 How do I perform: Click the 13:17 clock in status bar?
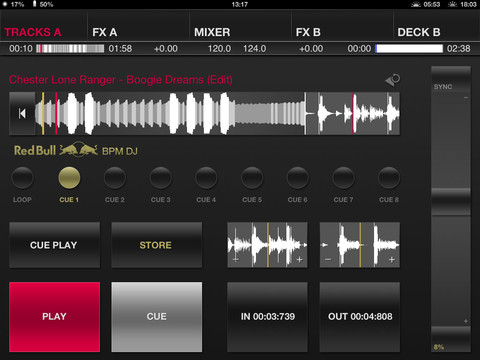click(x=240, y=4)
